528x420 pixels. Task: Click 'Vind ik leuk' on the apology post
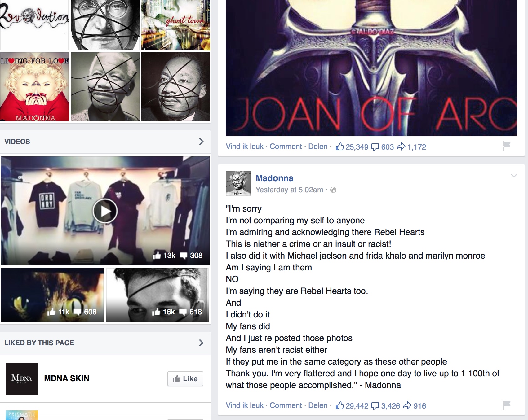(x=245, y=405)
